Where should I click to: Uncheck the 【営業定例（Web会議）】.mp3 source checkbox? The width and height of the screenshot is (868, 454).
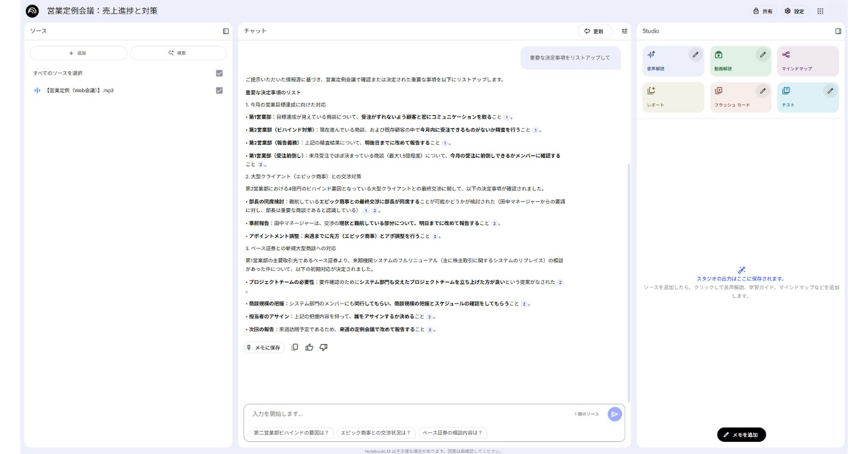coord(219,90)
